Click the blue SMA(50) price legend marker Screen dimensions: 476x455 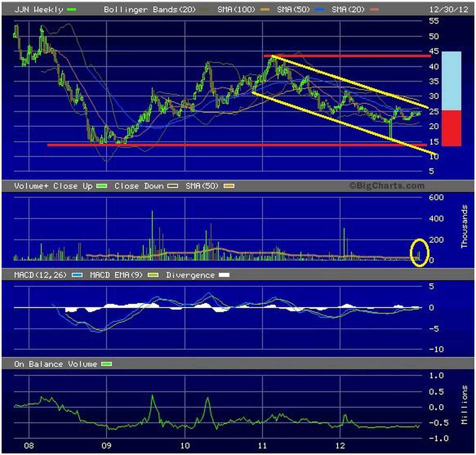pyautogui.click(x=319, y=10)
